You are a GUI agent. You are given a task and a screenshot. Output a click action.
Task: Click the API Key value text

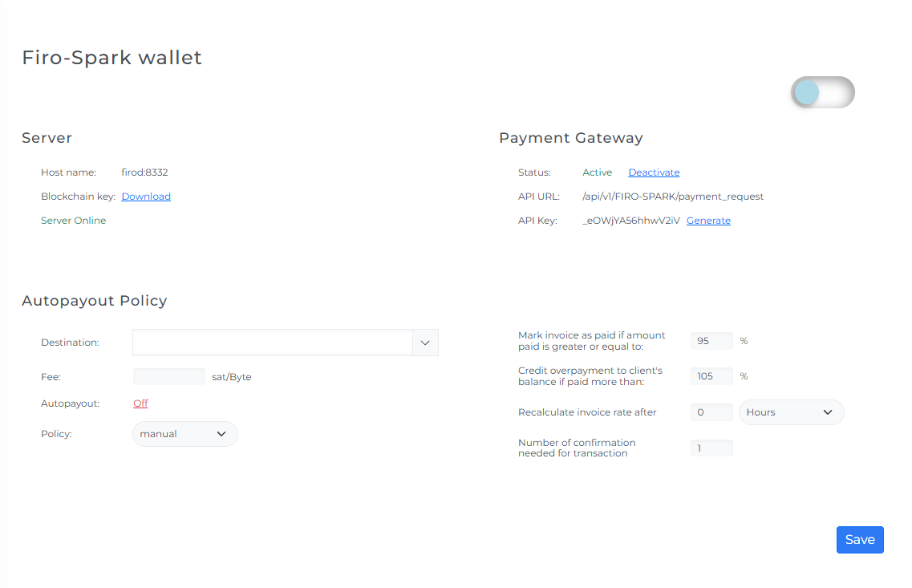631,221
